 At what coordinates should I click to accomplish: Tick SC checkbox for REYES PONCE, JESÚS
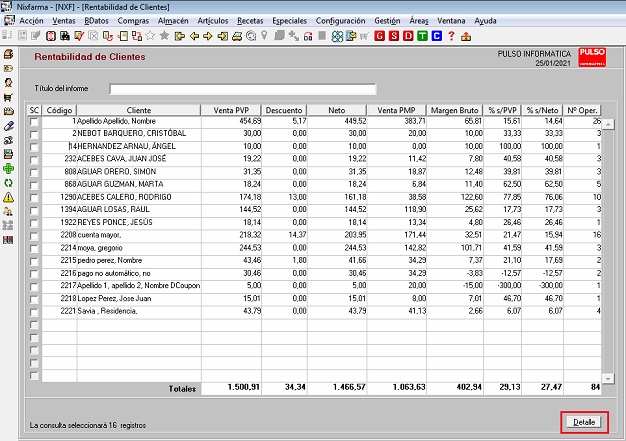click(34, 223)
